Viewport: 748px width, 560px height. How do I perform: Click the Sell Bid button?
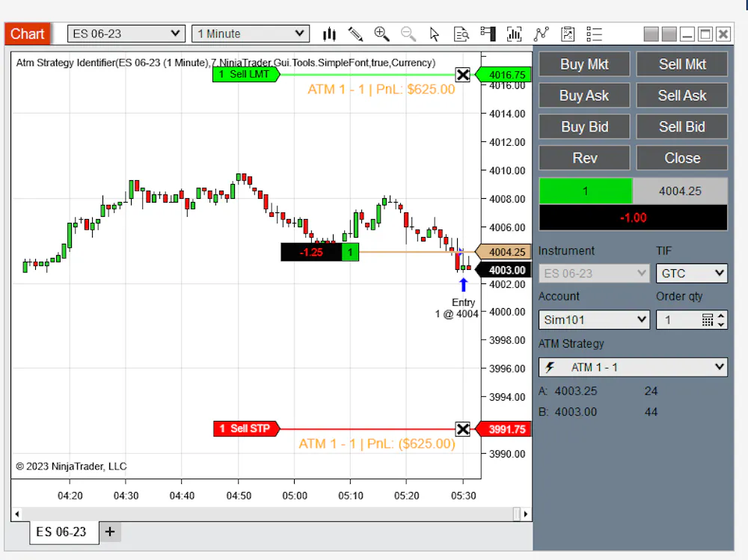(682, 126)
